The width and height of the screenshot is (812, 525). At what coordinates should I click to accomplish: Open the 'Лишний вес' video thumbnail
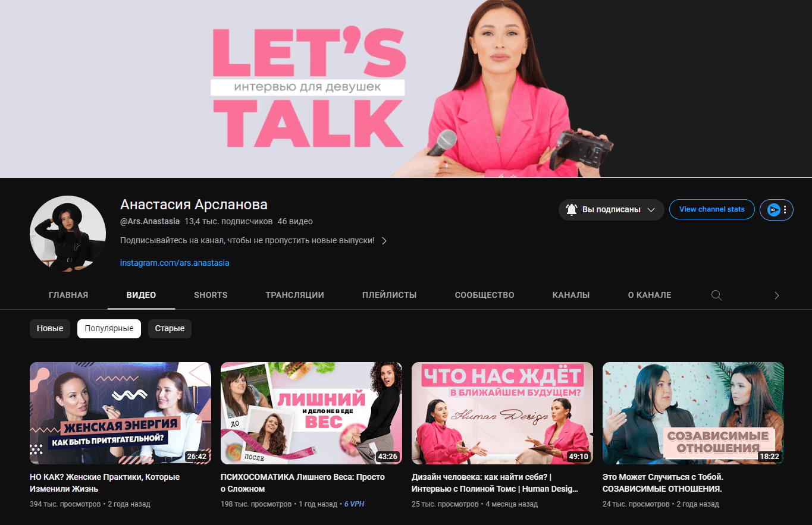coord(311,413)
